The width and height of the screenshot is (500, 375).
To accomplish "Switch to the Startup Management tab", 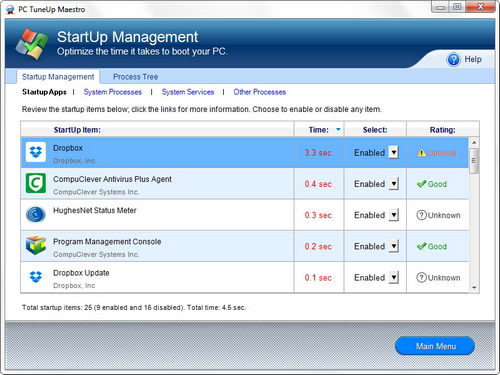I will pos(58,77).
